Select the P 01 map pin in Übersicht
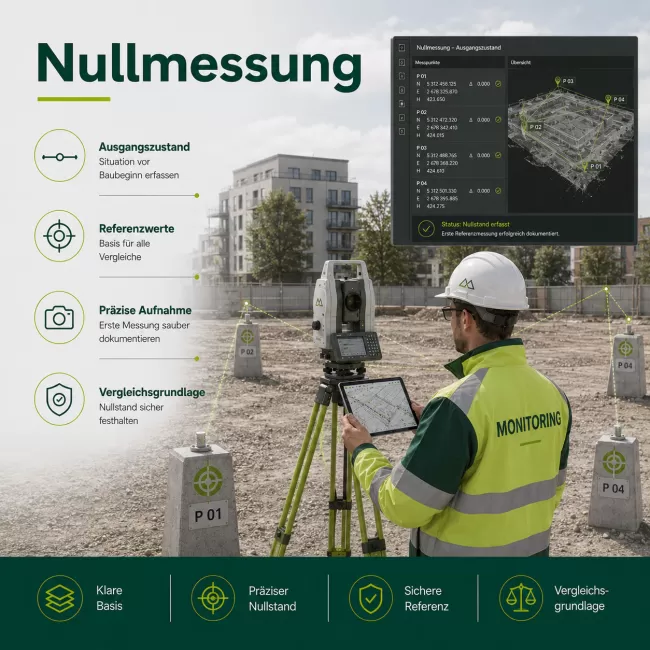Screen dimensions: 650x650 point(585,167)
